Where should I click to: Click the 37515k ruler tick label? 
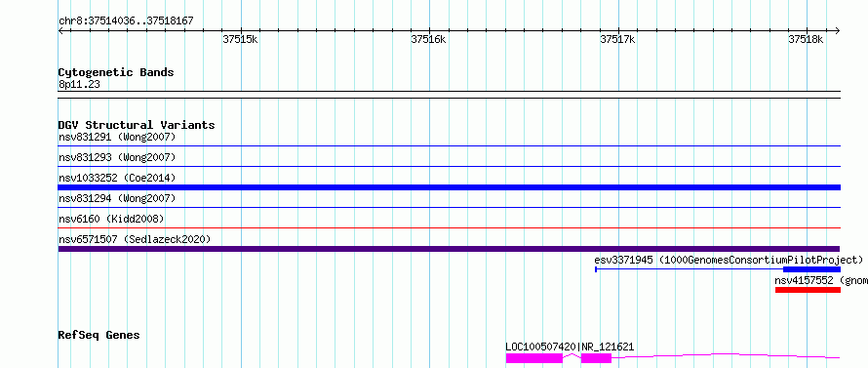click(240, 39)
